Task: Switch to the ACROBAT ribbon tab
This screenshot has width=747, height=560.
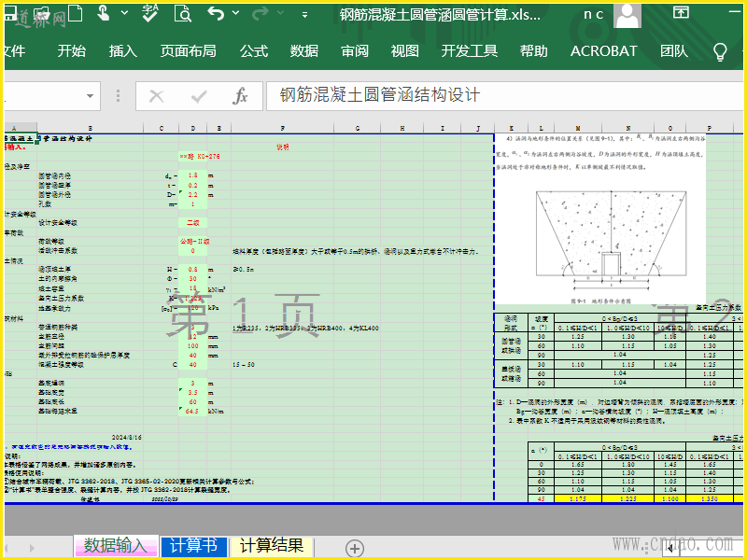Action: tap(603, 51)
